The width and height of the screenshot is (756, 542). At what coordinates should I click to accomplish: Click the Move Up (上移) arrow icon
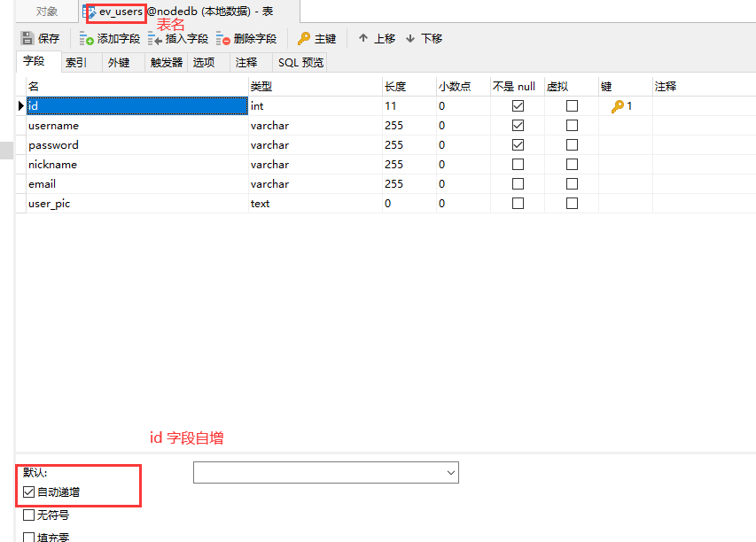[x=363, y=38]
